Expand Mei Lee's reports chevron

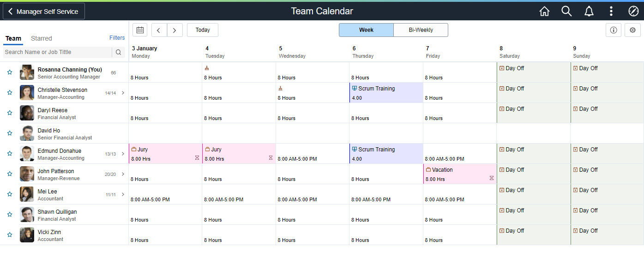(123, 194)
